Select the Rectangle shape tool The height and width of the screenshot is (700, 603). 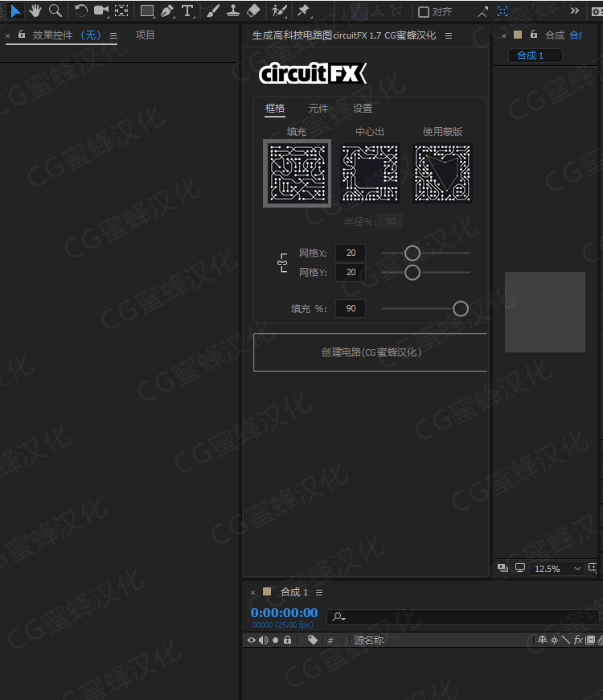pyautogui.click(x=147, y=11)
